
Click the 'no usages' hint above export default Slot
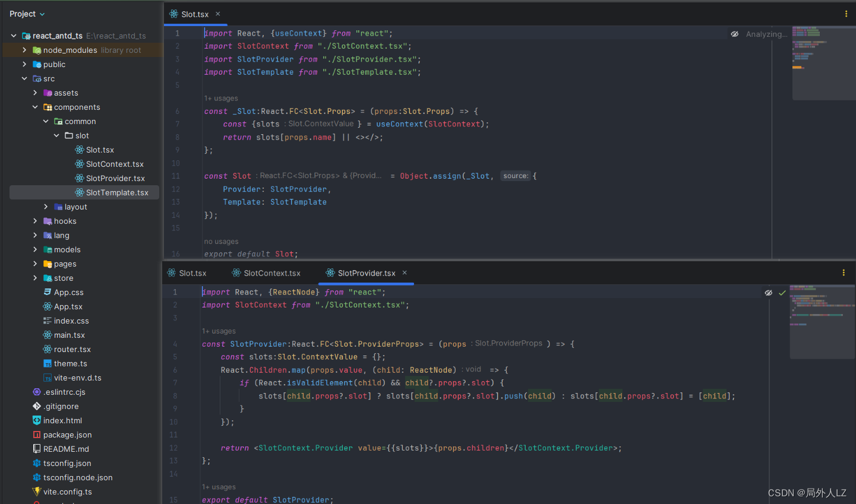(x=221, y=242)
